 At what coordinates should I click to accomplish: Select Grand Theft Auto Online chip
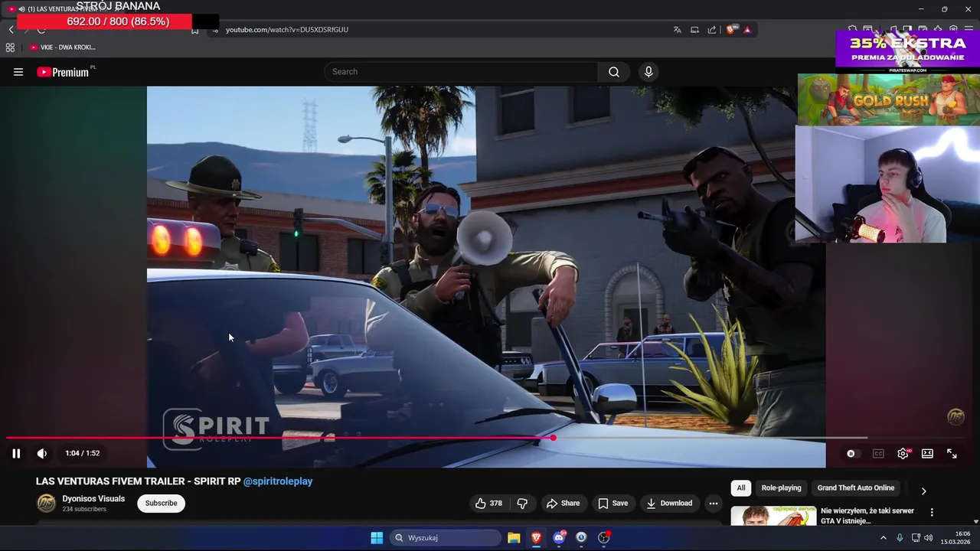[x=855, y=488]
